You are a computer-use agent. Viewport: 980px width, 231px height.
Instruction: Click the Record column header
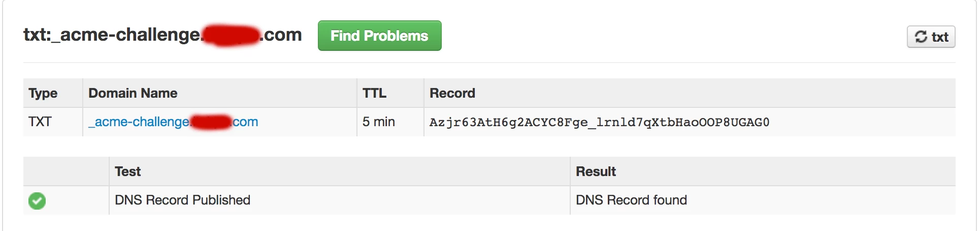[452, 93]
